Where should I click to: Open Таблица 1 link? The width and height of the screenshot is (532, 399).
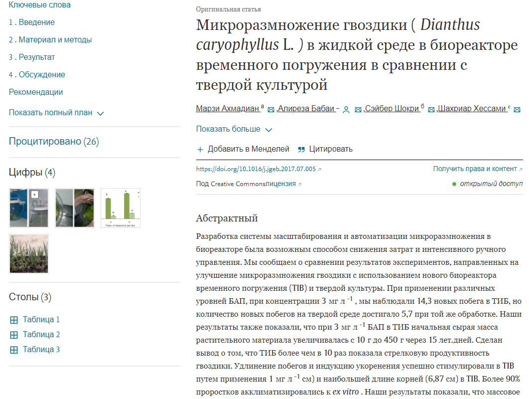click(41, 320)
